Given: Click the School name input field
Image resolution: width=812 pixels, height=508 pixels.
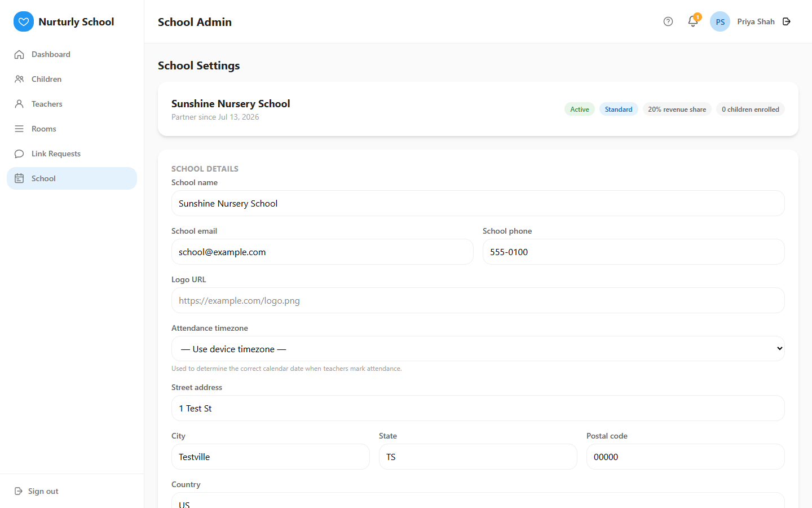Looking at the screenshot, I should tap(478, 203).
